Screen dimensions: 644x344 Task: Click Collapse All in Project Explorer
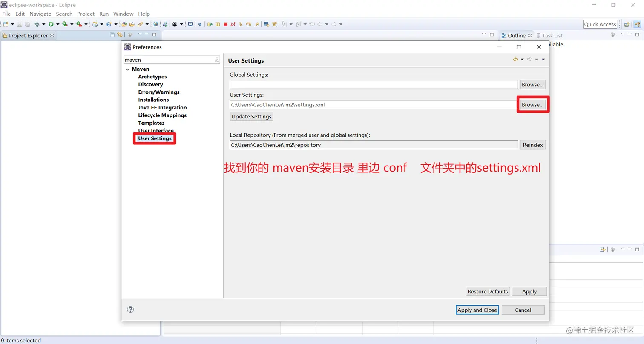coord(112,35)
